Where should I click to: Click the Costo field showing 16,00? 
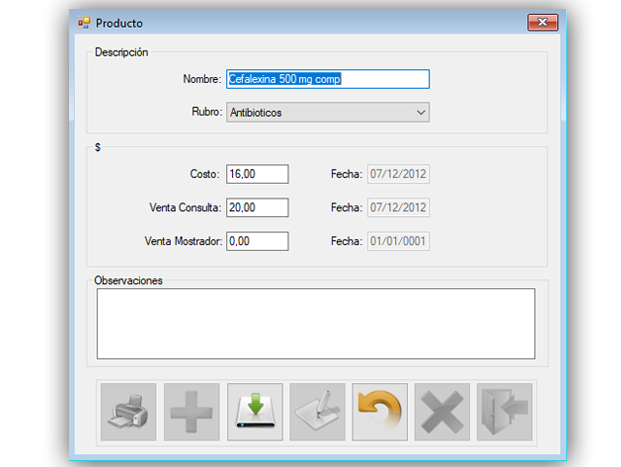pyautogui.click(x=257, y=174)
